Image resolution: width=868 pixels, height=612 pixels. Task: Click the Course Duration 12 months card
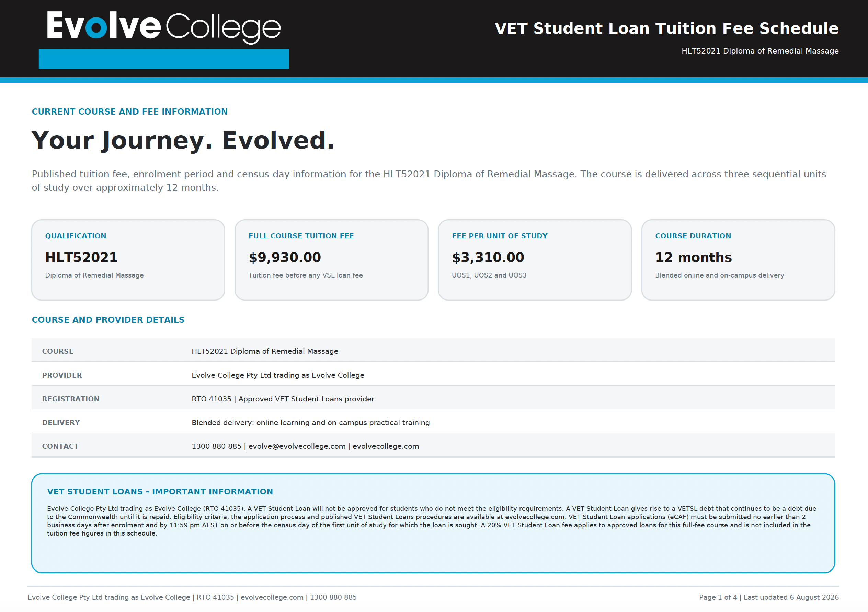pos(738,260)
